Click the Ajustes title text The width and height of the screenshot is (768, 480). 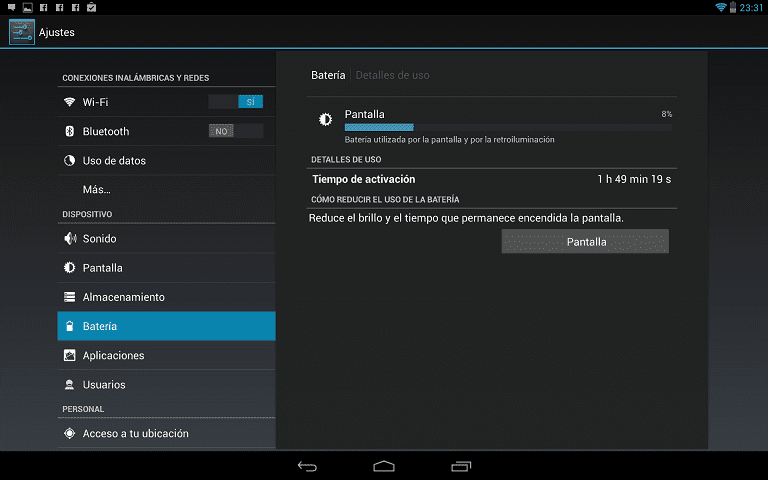57,32
